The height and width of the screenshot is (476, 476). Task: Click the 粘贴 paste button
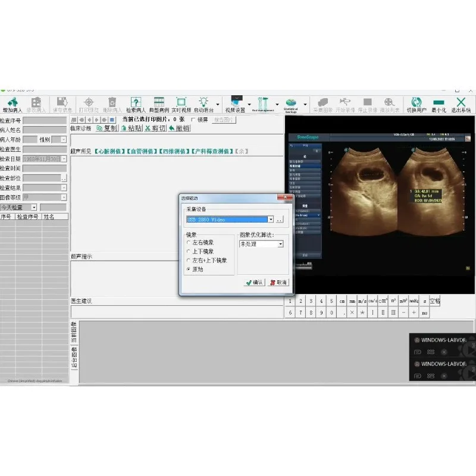pyautogui.click(x=131, y=128)
